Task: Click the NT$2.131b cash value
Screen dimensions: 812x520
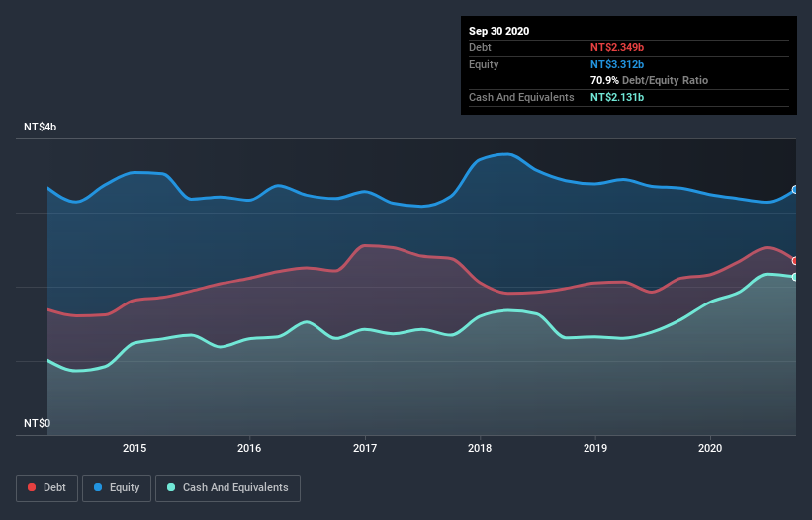Action: [617, 97]
